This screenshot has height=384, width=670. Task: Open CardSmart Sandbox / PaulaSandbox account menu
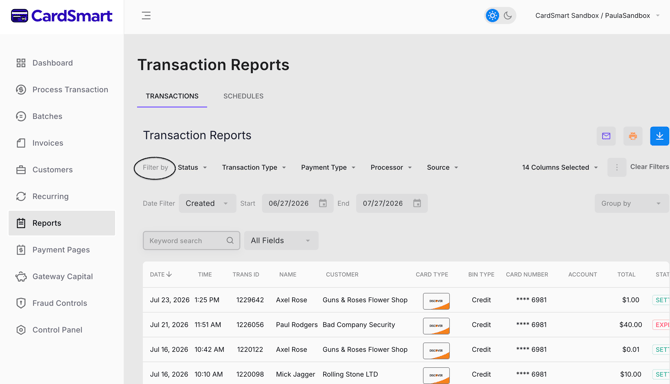tap(597, 16)
